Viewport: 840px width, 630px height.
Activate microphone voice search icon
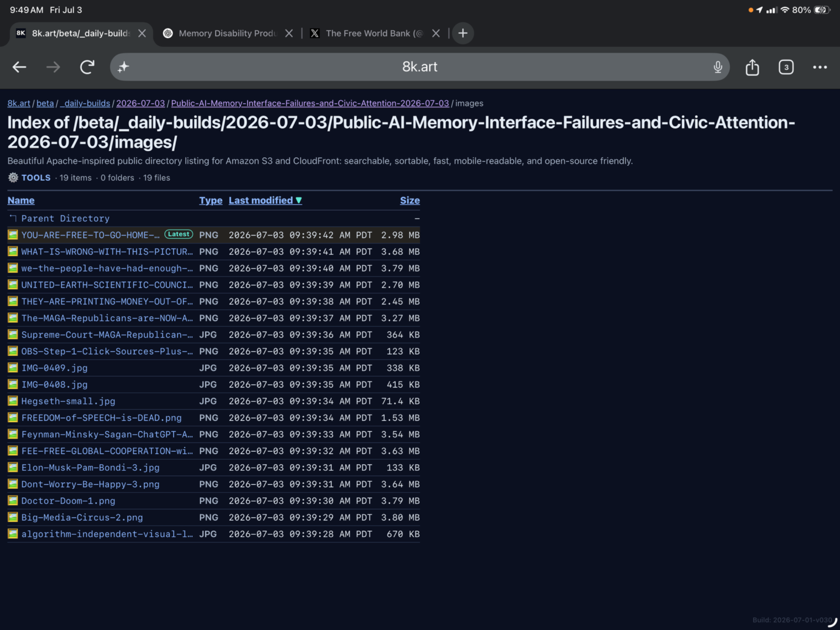point(718,67)
